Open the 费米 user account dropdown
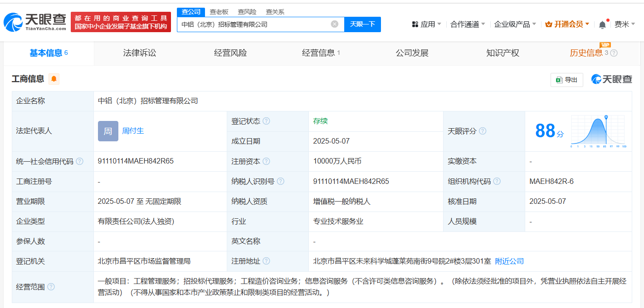This screenshot has width=644, height=308. coord(624,24)
